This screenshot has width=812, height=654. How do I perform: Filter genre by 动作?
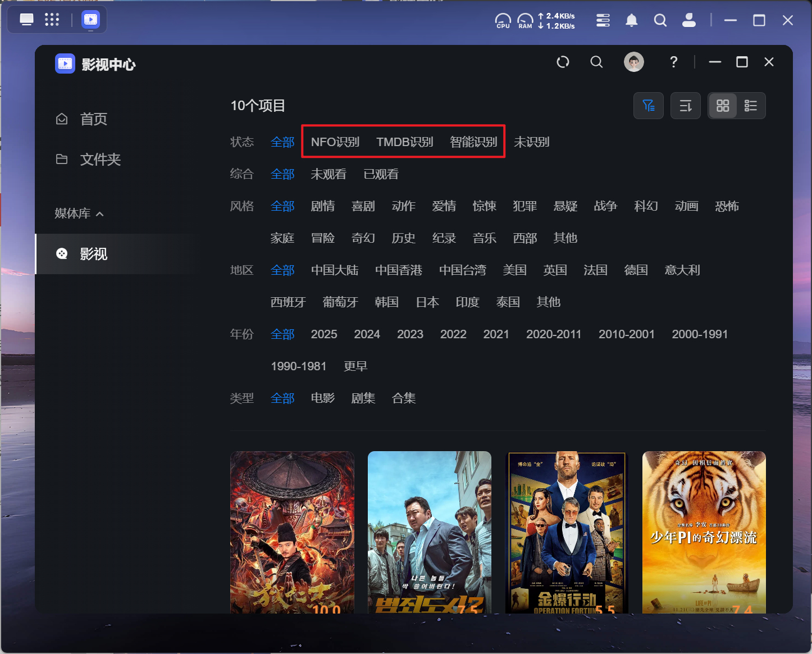pyautogui.click(x=404, y=206)
